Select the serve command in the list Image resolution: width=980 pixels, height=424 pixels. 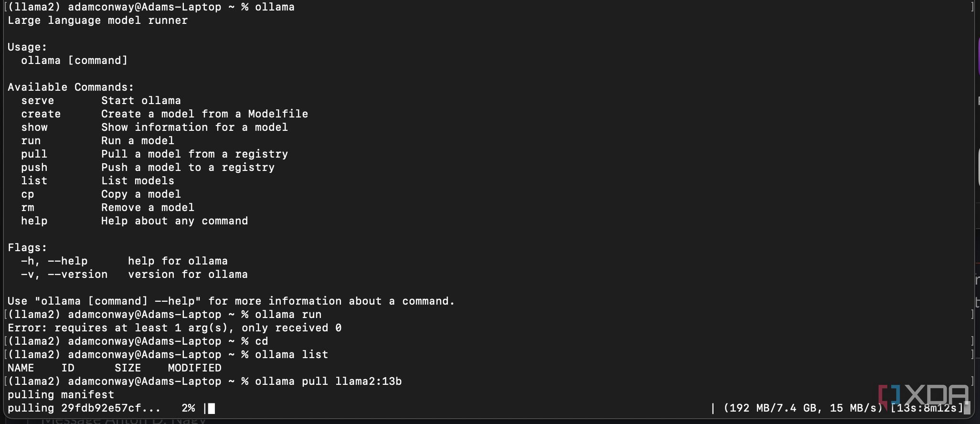tap(37, 101)
